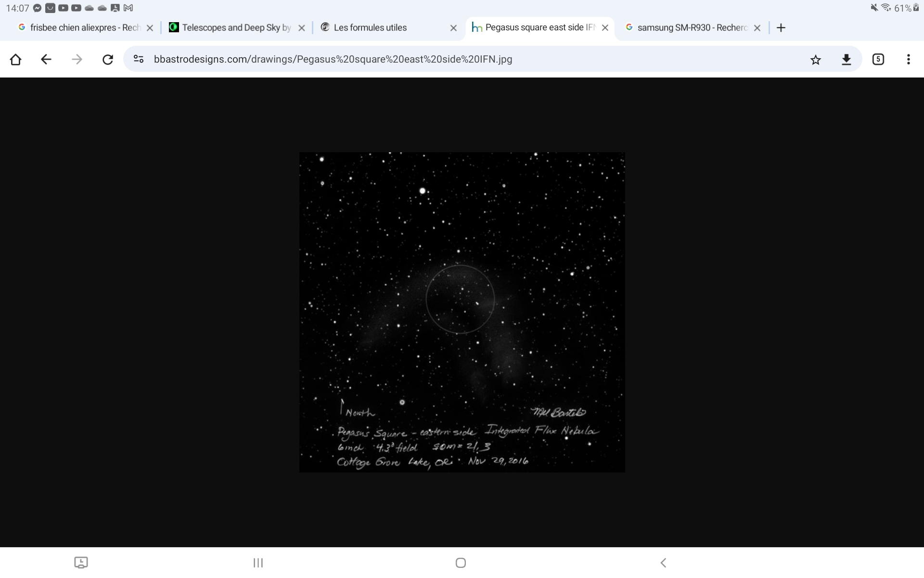Screen dimensions: 924x578
Task: Bookmark this page with the star icon
Action: 815,59
